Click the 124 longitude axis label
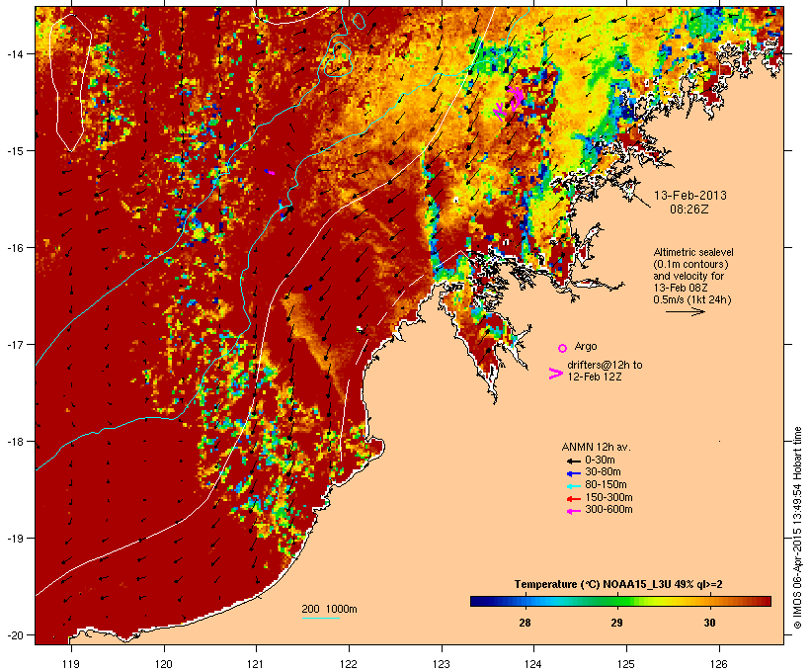 pyautogui.click(x=534, y=664)
